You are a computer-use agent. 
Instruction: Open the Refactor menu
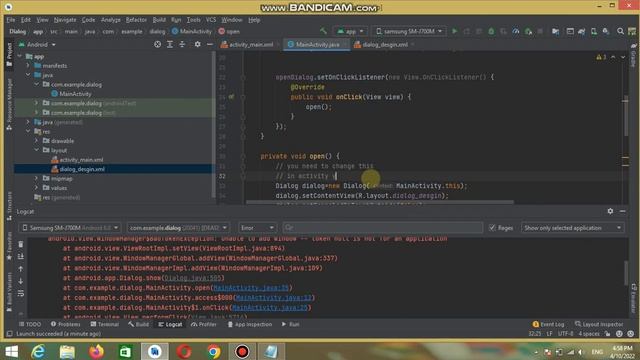click(x=136, y=20)
